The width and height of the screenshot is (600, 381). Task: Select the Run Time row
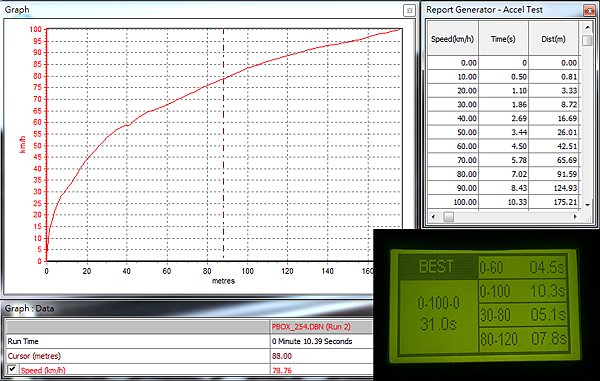point(190,341)
